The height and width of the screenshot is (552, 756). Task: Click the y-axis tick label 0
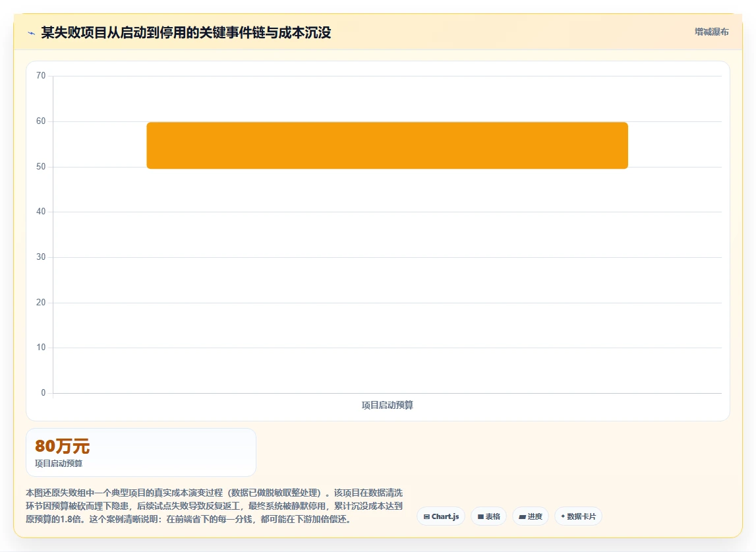[44, 393]
